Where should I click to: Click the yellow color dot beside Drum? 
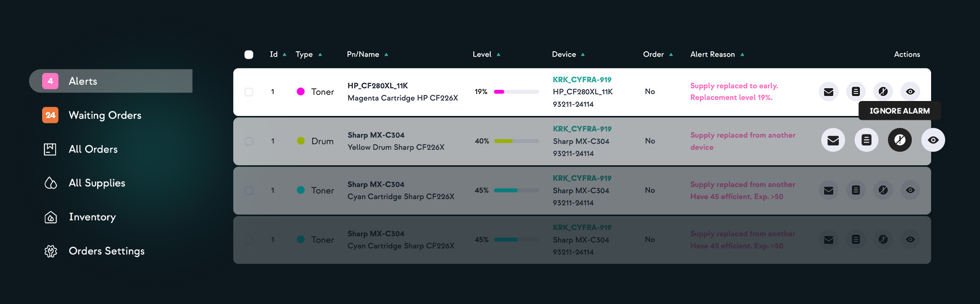point(301,141)
